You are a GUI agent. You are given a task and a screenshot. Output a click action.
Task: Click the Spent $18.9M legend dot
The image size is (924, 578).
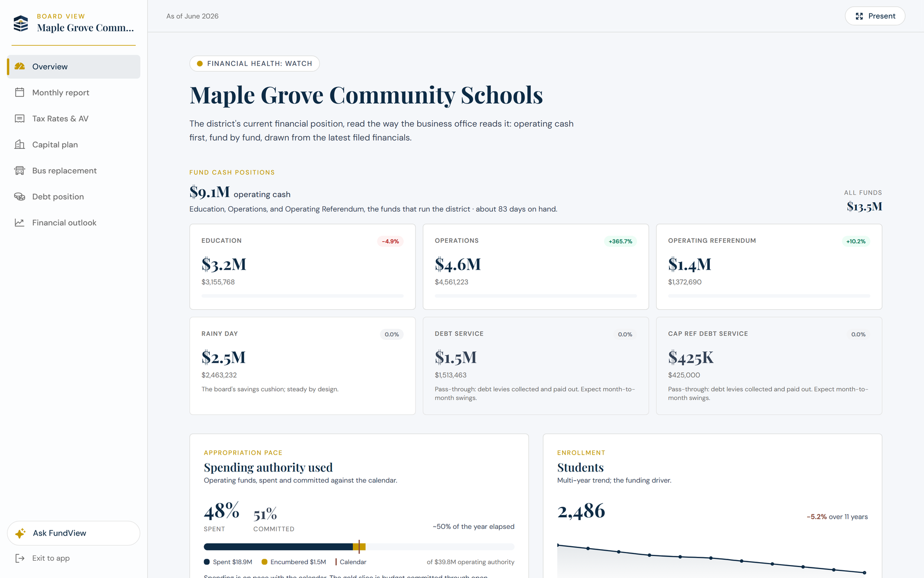[207, 562]
